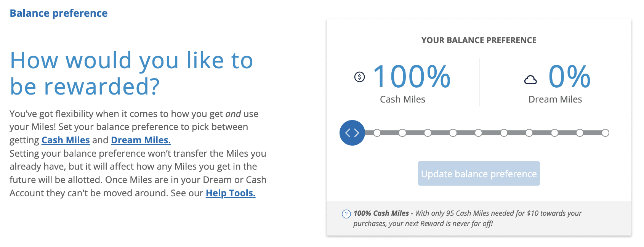Select the fifth slider stop from the left
The height and width of the screenshot is (247, 644).
[x=478, y=133]
